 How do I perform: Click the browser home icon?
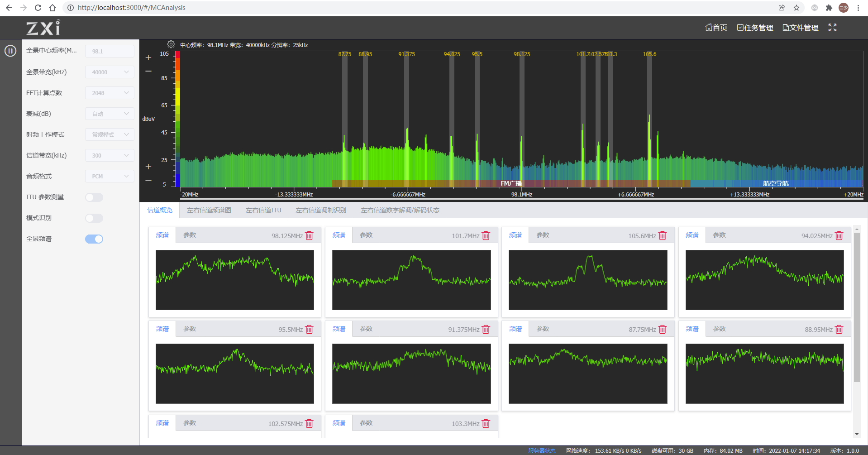52,8
